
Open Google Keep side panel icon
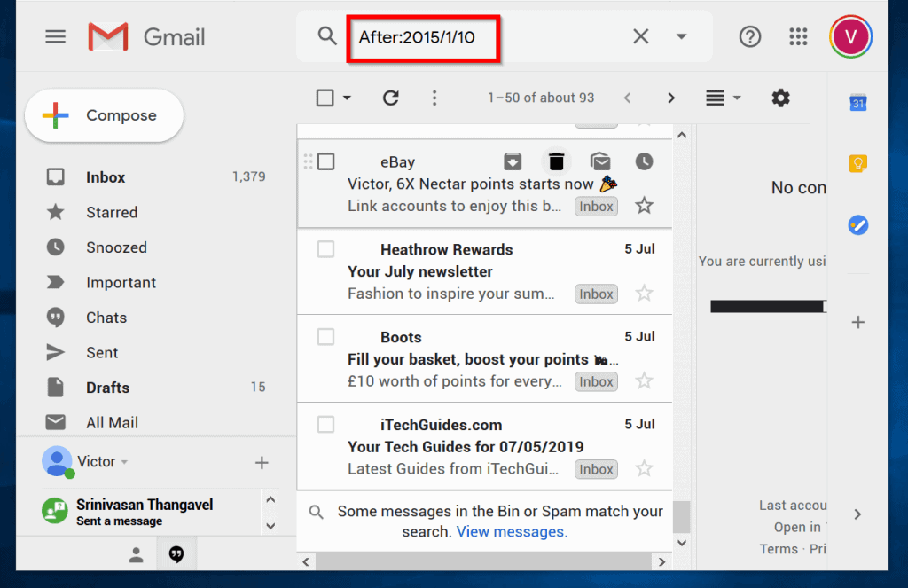857,164
